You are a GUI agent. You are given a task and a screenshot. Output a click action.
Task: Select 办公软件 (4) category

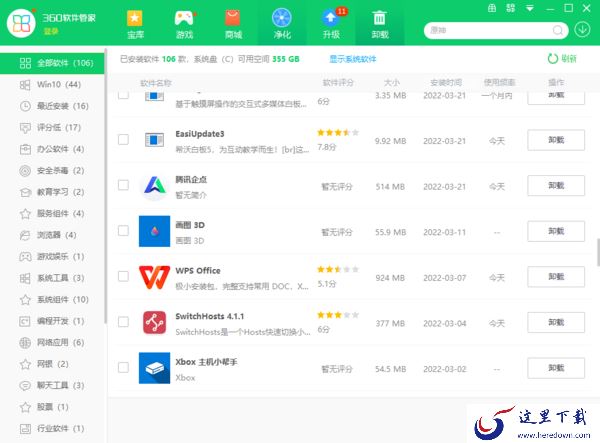click(52, 149)
